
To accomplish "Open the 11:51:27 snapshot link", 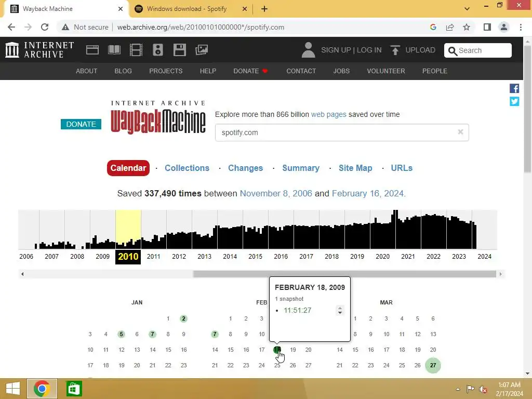I will 297,310.
